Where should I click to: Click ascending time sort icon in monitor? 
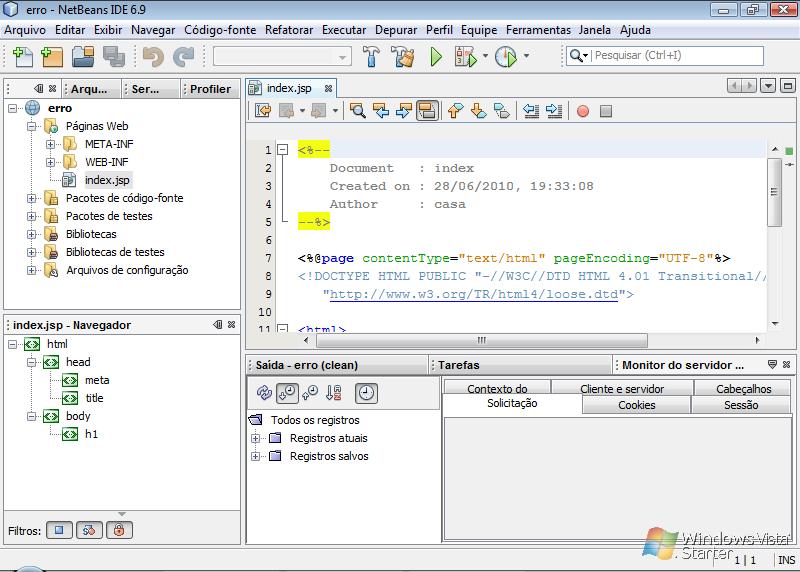coord(310,393)
